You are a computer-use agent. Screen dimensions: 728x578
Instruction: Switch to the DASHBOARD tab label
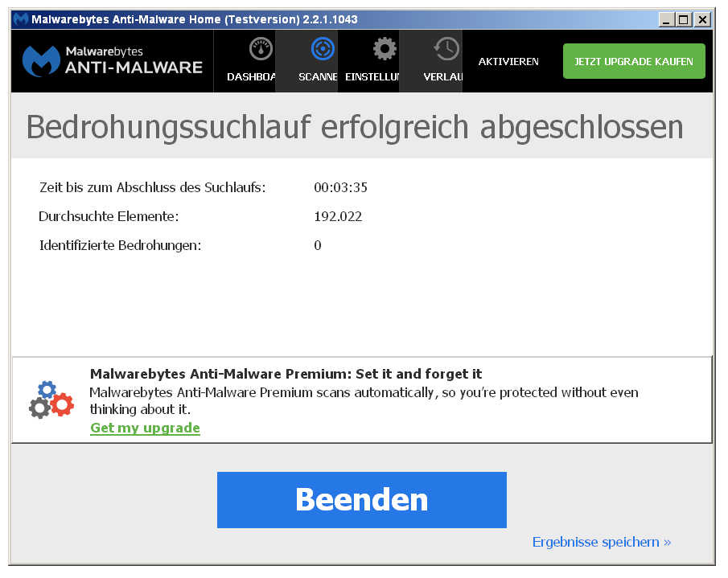(251, 77)
